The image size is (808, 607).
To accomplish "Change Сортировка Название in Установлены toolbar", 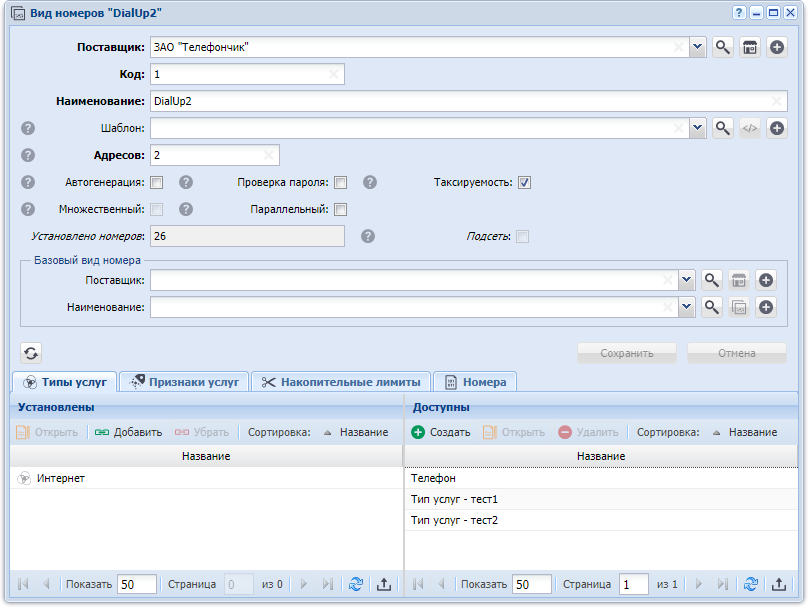I will click(356, 432).
